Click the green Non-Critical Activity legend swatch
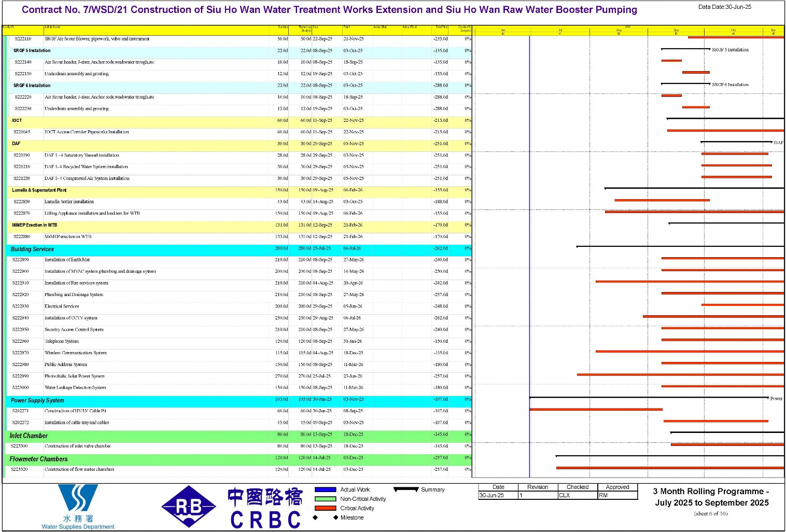Image resolution: width=786 pixels, height=532 pixels. tap(326, 499)
